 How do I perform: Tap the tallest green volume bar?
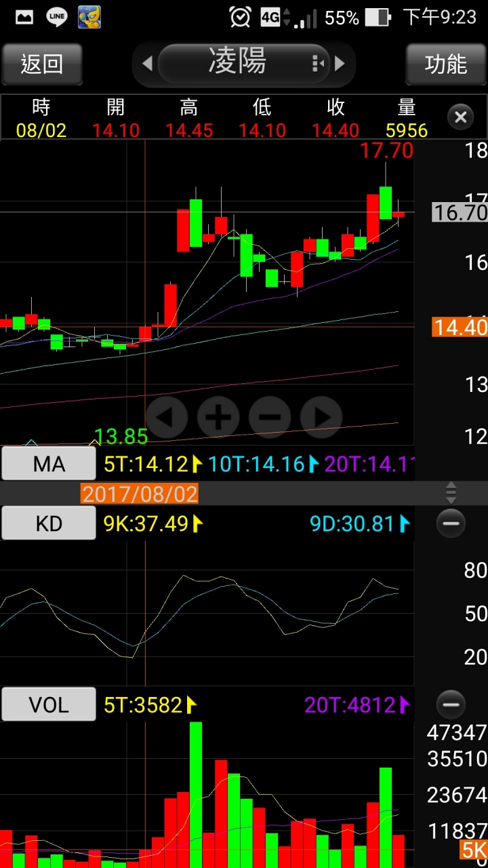[x=196, y=795]
